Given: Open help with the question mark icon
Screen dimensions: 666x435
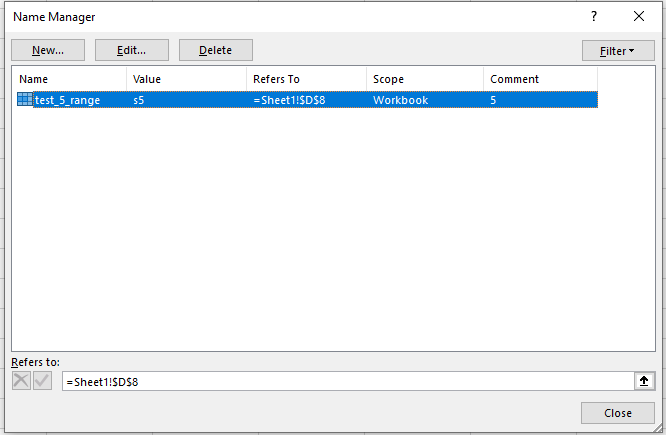Looking at the screenshot, I should tap(594, 16).
